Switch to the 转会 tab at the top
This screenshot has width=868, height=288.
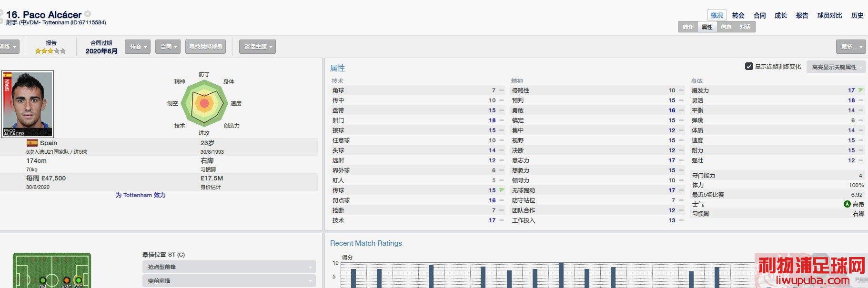[x=738, y=15]
